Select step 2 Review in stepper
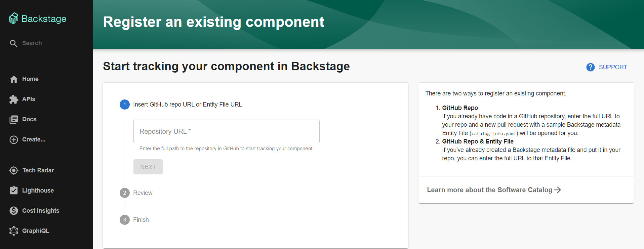644x249 pixels. tap(143, 193)
